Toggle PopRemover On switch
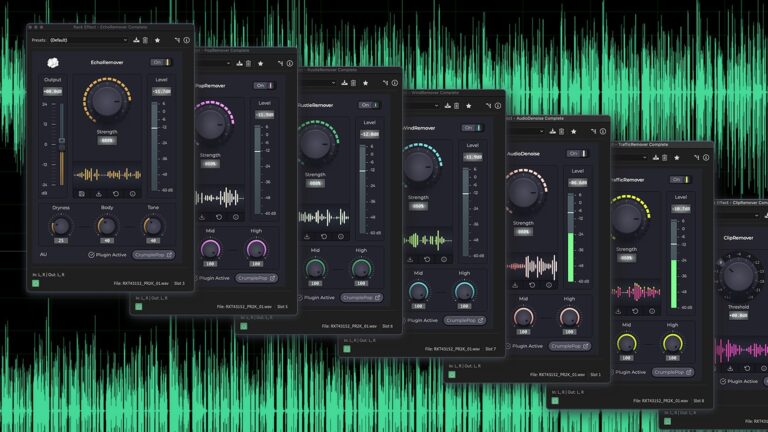The width and height of the screenshot is (768, 432). coord(264,86)
